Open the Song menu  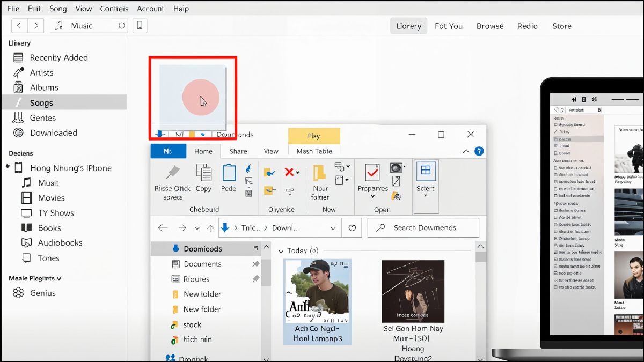[x=58, y=9]
